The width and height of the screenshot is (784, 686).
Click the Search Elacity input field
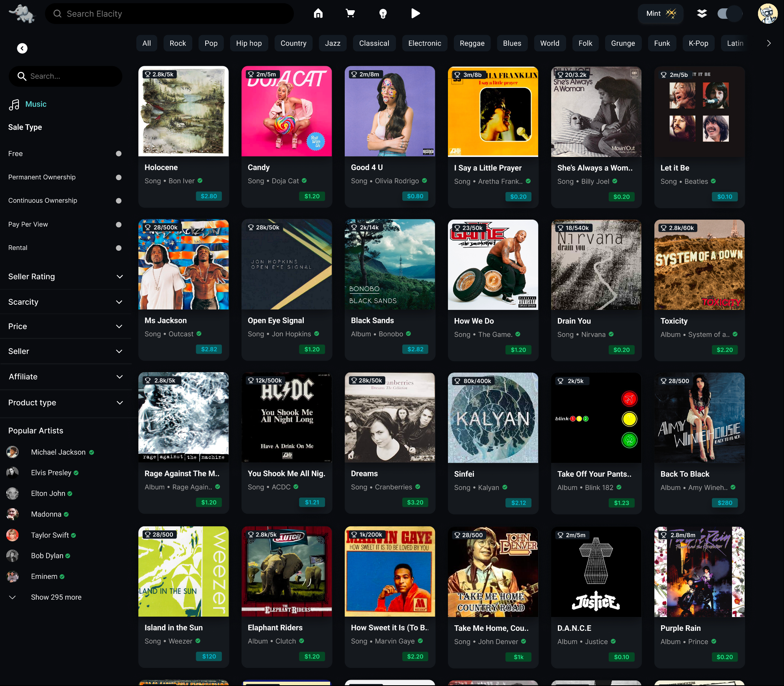pos(169,14)
